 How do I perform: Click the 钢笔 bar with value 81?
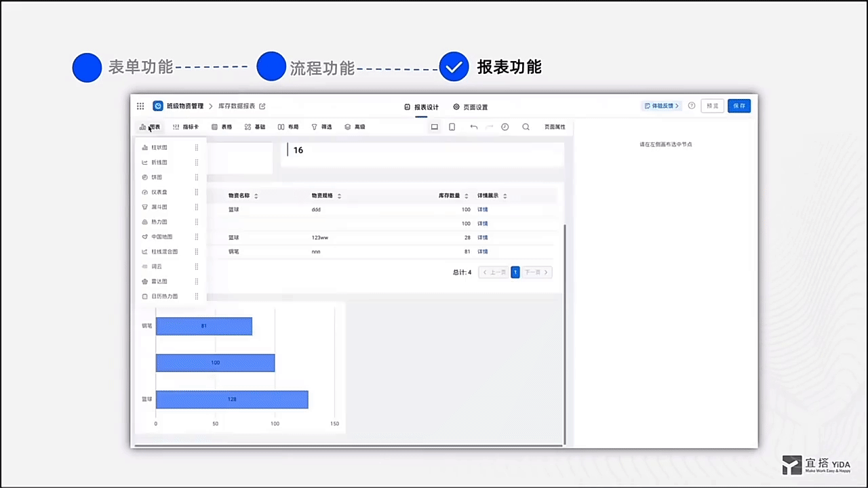click(204, 326)
